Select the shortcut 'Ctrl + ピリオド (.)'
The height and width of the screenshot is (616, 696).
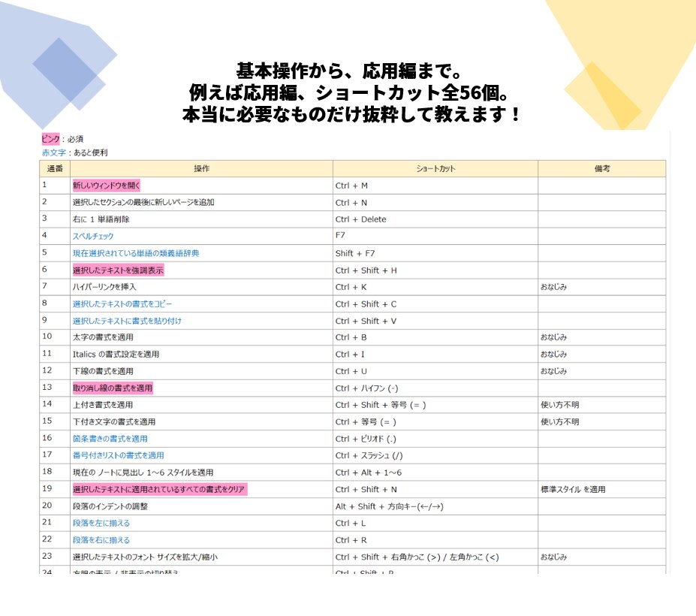coord(366,439)
